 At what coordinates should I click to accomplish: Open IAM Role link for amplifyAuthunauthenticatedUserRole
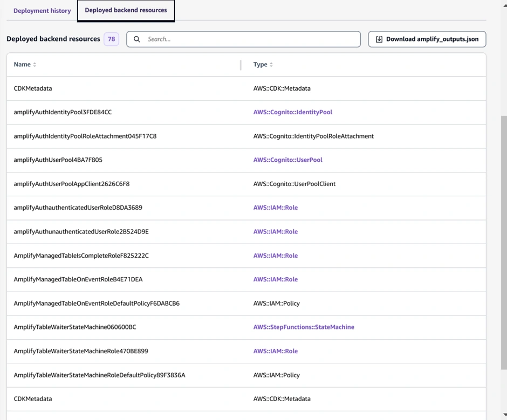[275, 232]
